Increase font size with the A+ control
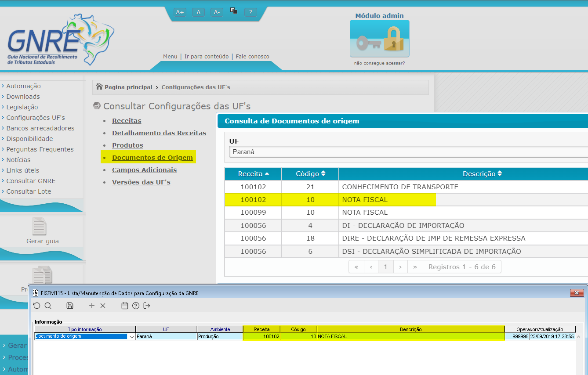This screenshot has width=588, height=375. tap(180, 12)
